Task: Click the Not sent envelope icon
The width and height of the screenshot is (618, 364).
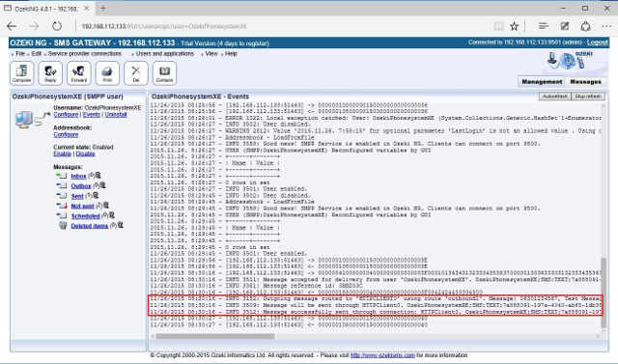Action: (x=61, y=206)
